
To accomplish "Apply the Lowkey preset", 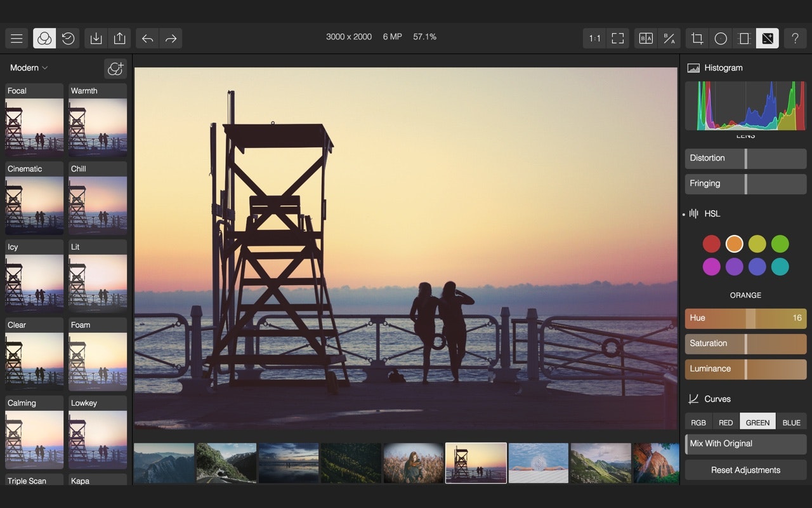I will pos(98,432).
